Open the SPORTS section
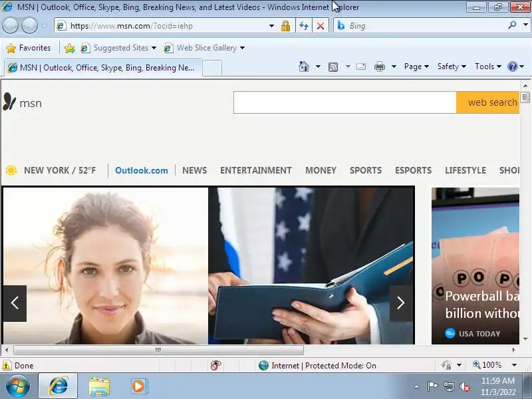 366,170
